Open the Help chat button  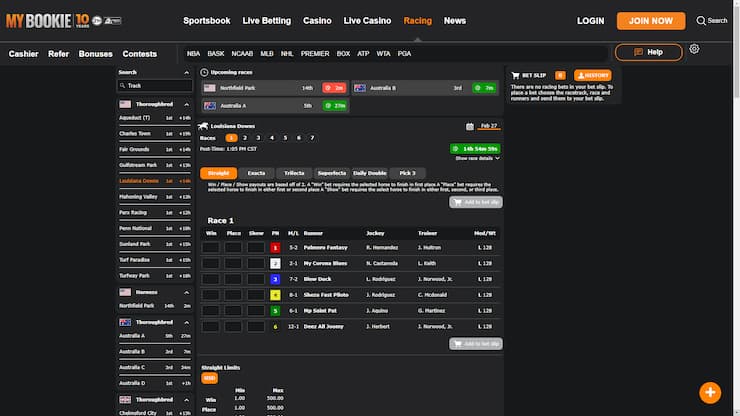(648, 52)
